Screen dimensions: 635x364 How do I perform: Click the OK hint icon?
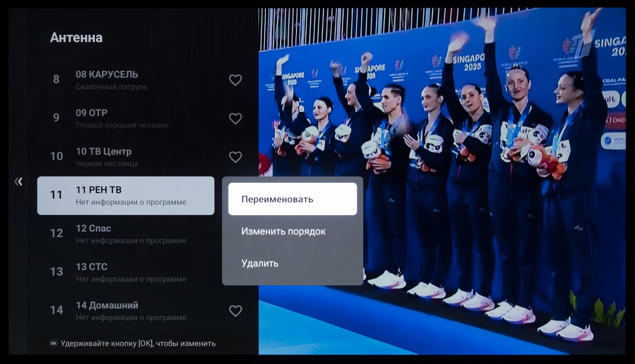click(53, 343)
